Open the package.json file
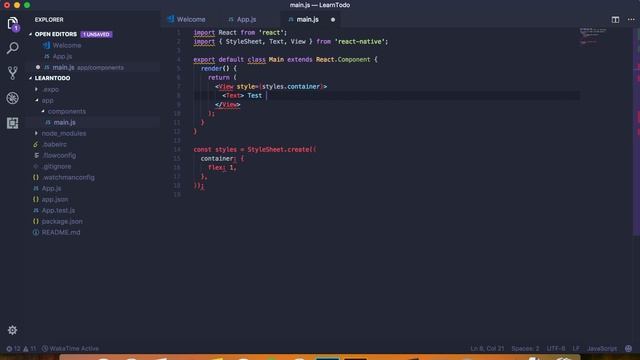 (62, 222)
